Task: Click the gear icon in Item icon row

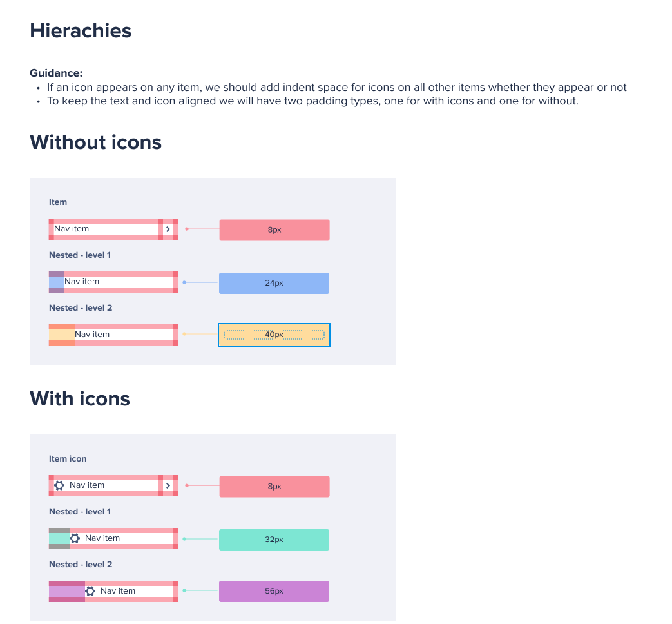Action: (x=59, y=485)
